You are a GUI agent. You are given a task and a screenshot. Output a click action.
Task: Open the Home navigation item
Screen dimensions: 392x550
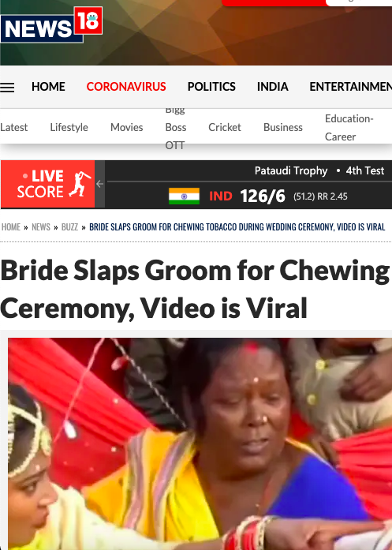tap(48, 87)
